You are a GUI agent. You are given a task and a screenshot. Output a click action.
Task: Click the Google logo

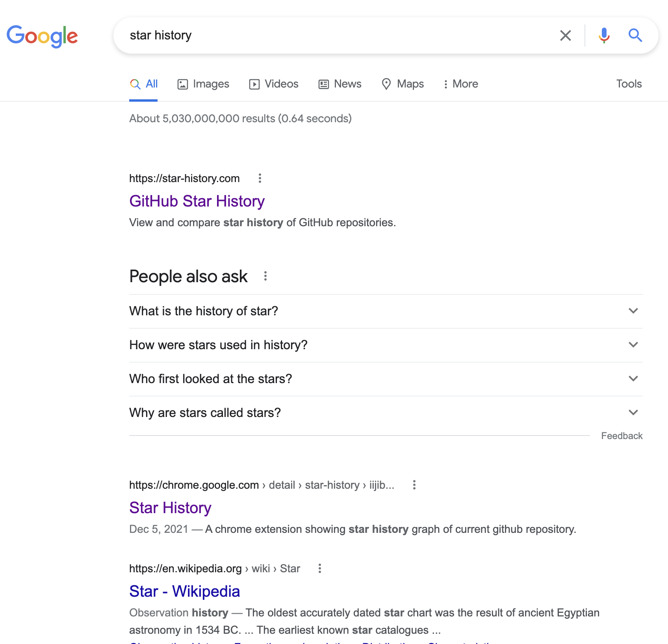pos(42,36)
